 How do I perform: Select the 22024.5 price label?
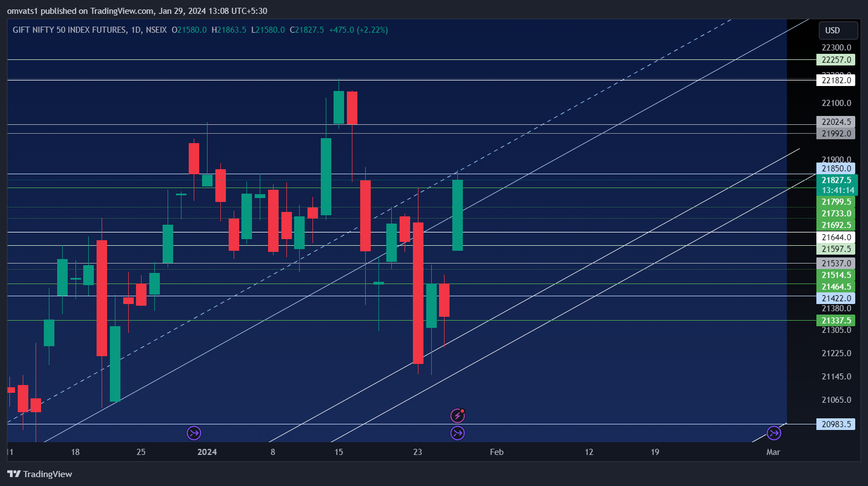(836, 122)
